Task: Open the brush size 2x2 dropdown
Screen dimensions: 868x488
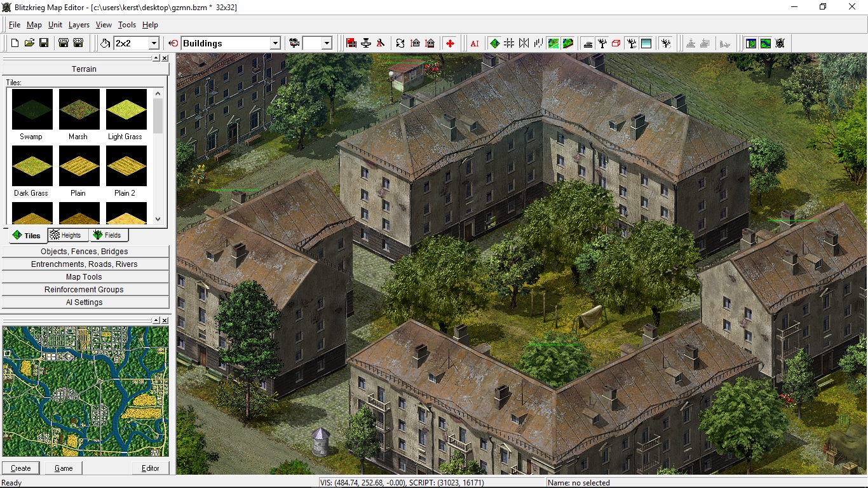Action: point(154,43)
